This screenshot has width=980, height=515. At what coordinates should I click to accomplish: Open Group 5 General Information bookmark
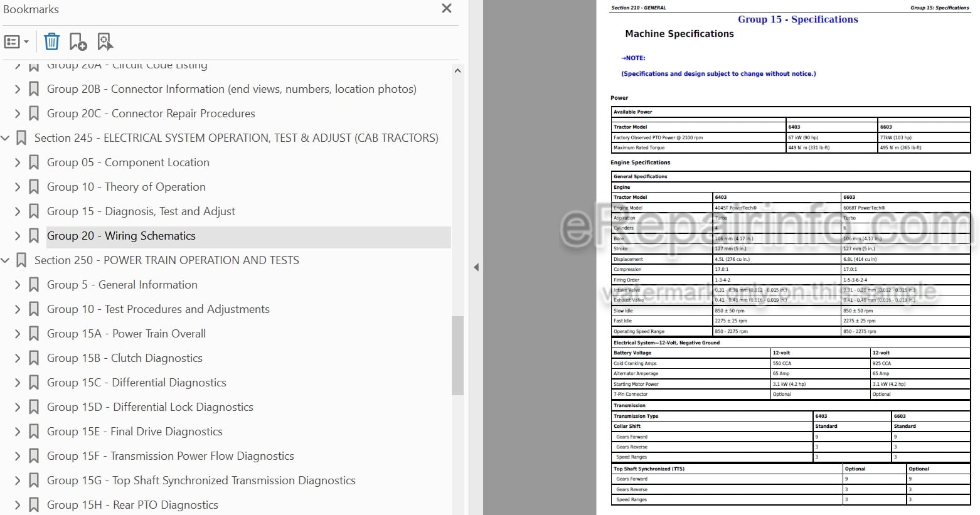pos(122,285)
